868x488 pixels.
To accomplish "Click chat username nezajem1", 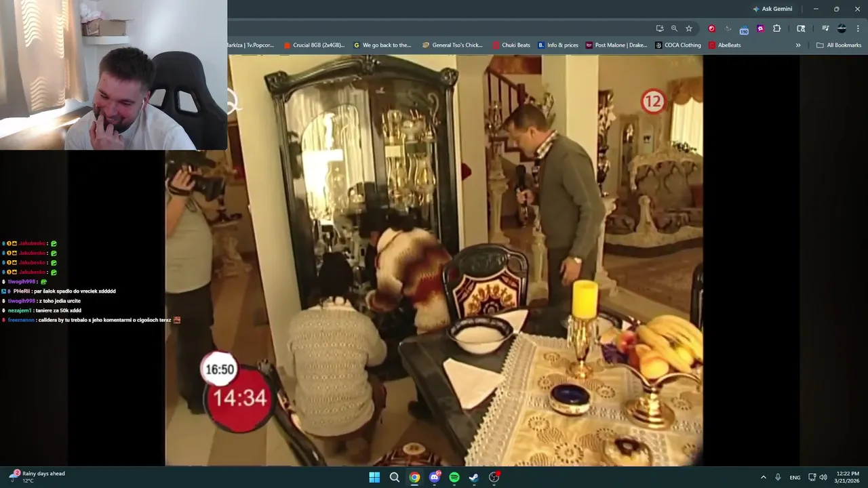I will point(20,310).
